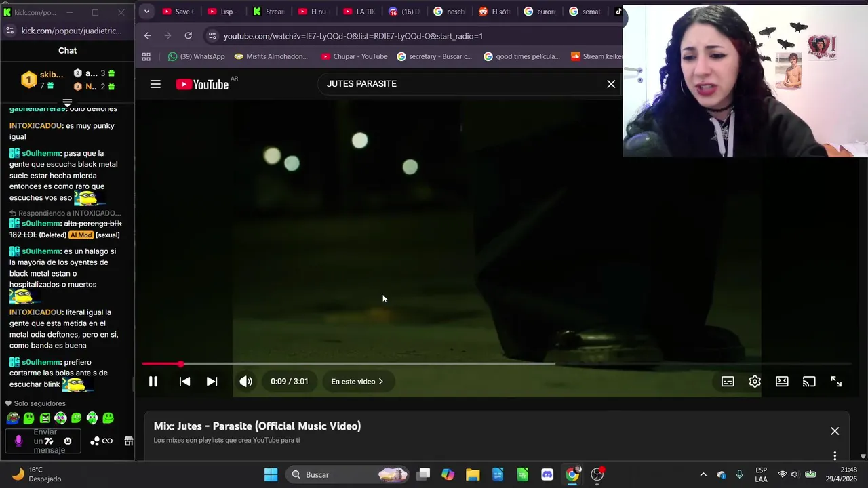Open Discord from the taskbar

click(547, 474)
